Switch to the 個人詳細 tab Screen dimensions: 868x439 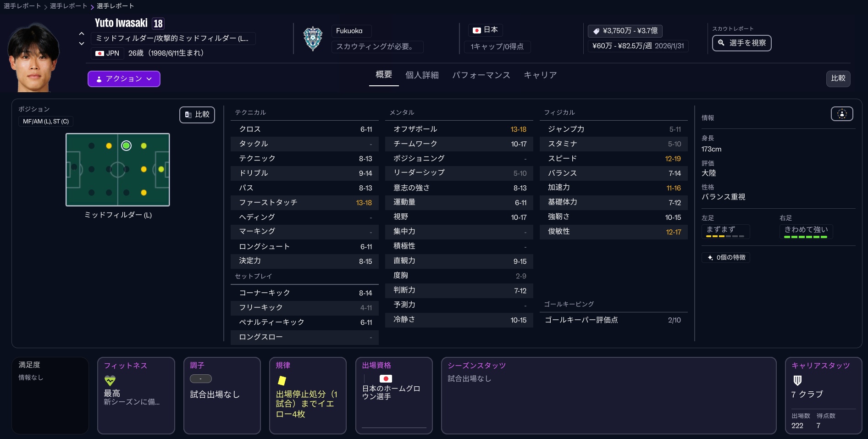(422, 75)
